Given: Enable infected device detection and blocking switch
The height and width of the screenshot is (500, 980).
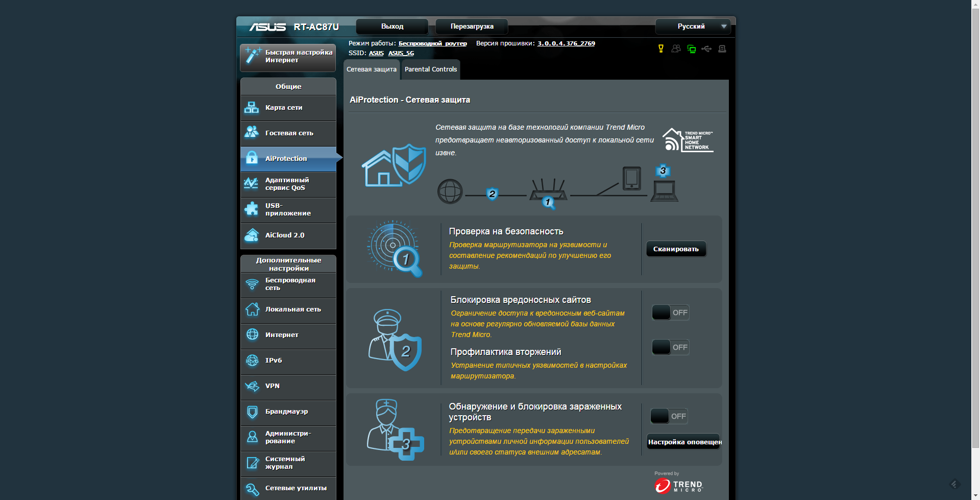Looking at the screenshot, I should [x=669, y=416].
